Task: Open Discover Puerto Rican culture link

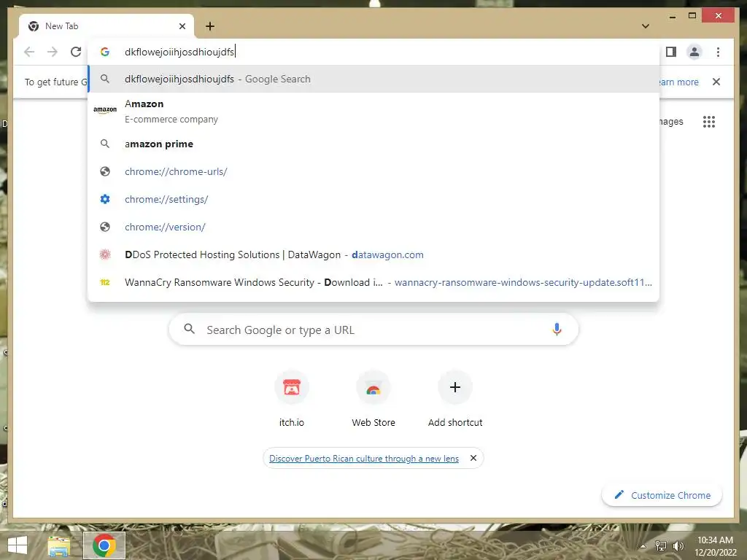Action: [364, 458]
